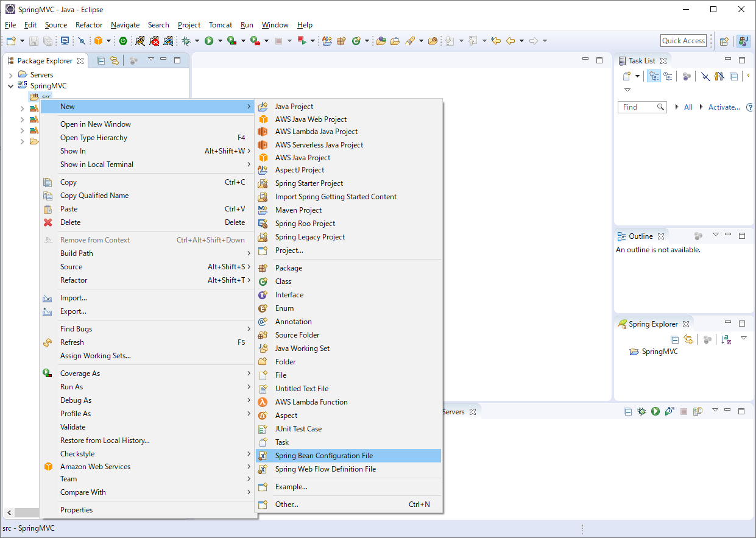Select Properties in the context menu
Viewport: 756px width, 538px height.
(148, 510)
